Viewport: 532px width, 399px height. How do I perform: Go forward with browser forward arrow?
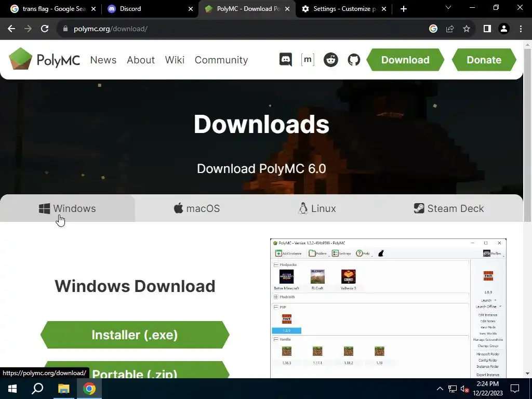[x=28, y=29]
